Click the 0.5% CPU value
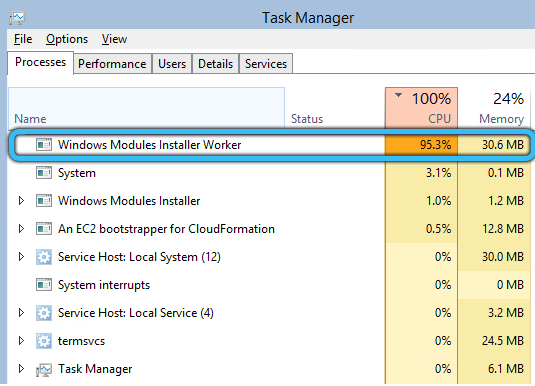 click(x=438, y=229)
